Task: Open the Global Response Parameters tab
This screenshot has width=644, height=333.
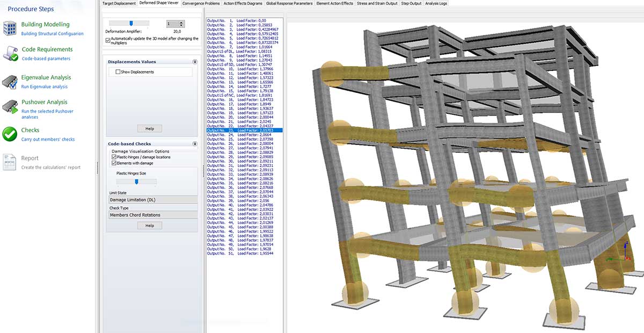Action: [289, 3]
